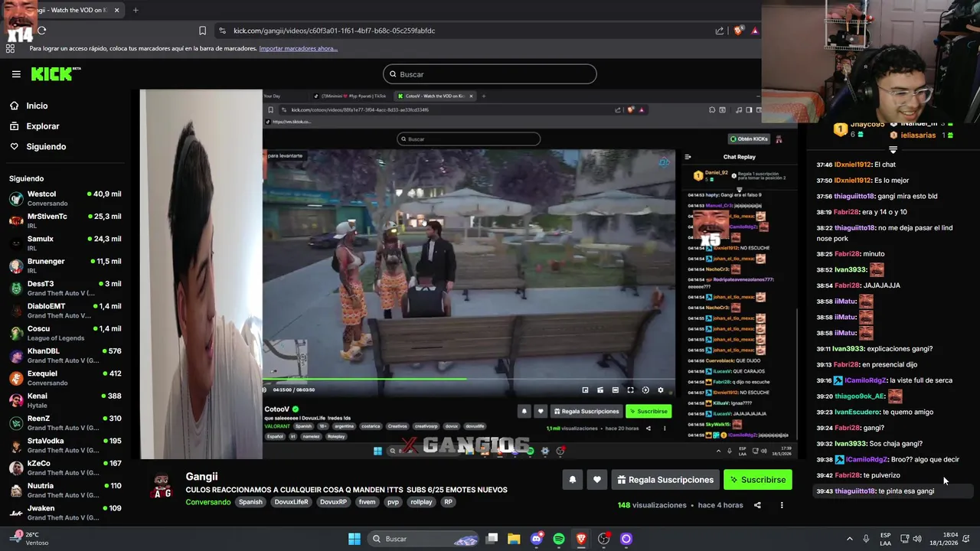Open DessT3's channel in the following list

[65, 289]
